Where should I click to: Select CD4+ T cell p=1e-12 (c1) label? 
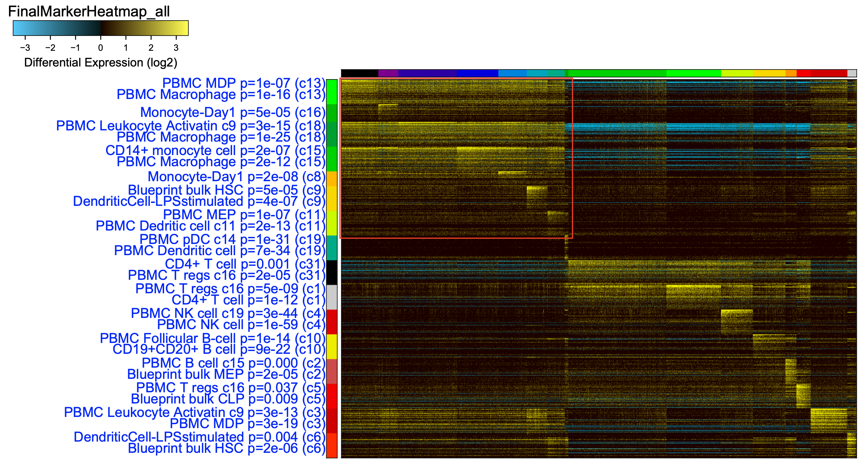point(249,300)
